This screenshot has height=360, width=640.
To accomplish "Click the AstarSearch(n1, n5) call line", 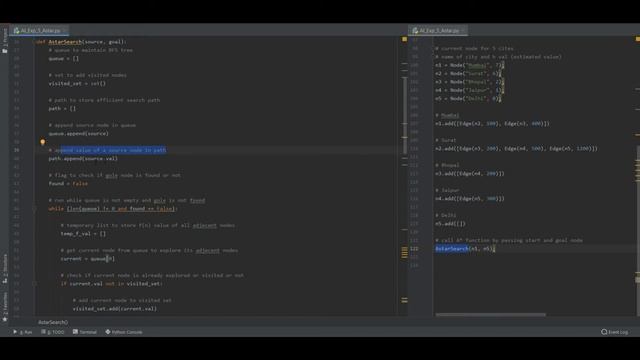I will pyautogui.click(x=465, y=249).
